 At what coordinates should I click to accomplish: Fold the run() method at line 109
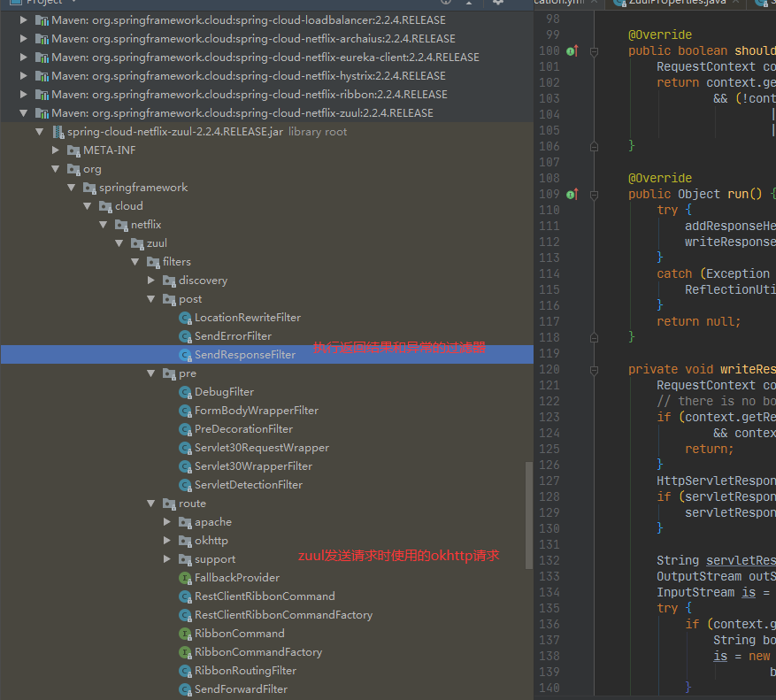click(594, 195)
